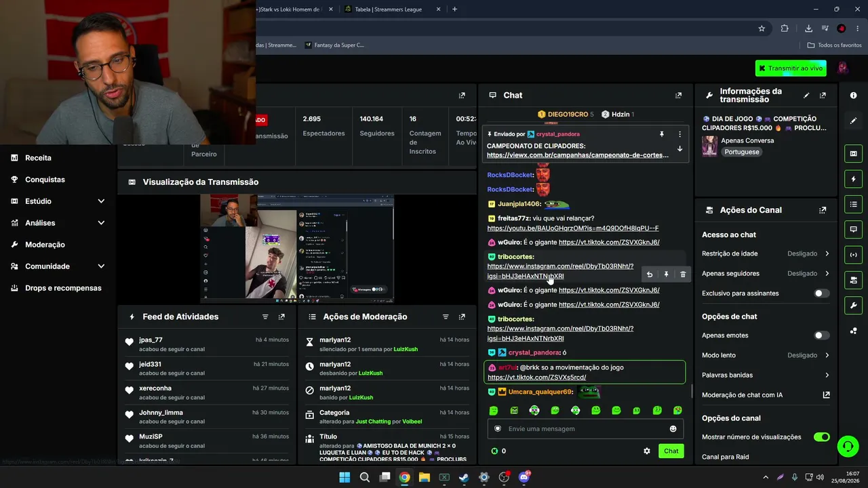The image size is (868, 488).
Task: Click the Envie uma mensagem input field
Action: (x=585, y=429)
